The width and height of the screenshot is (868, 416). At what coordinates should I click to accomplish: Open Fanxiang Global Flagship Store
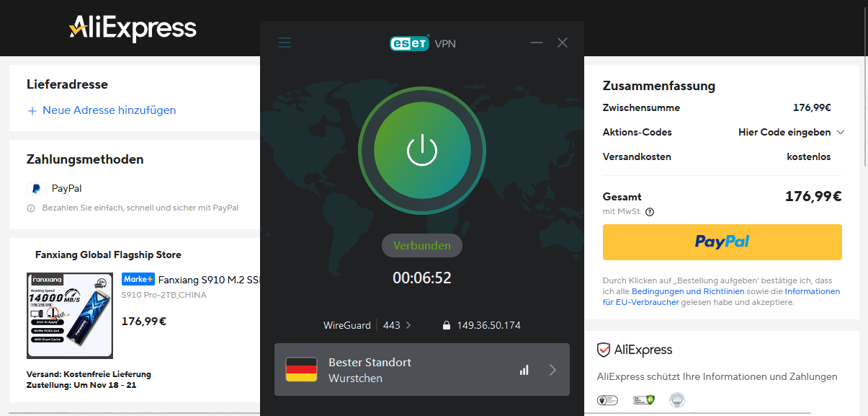(108, 255)
